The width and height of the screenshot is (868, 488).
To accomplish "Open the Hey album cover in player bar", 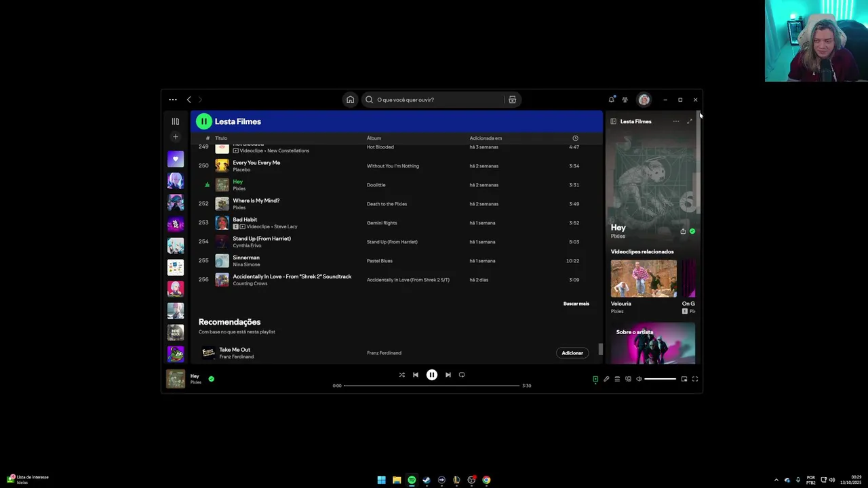I will (176, 379).
